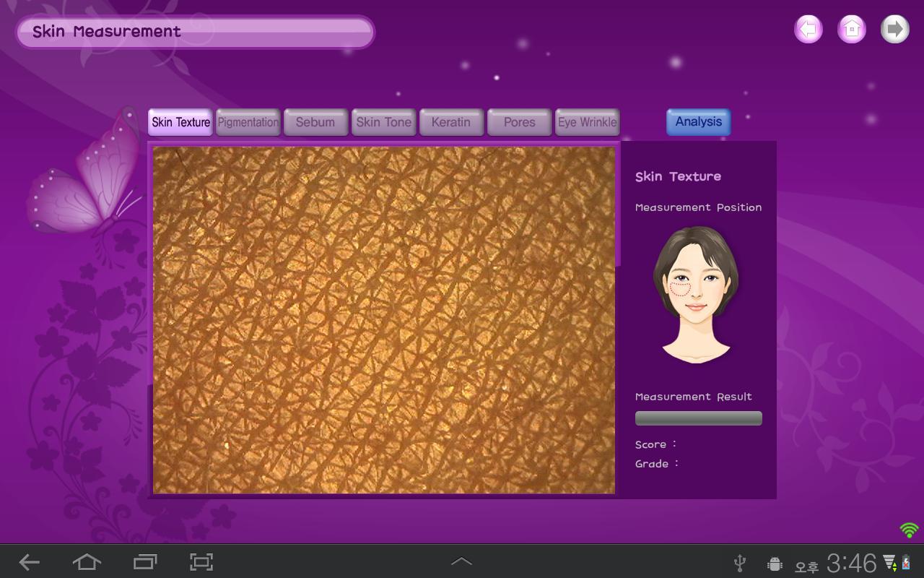The image size is (924, 578).
Task: Click the USB connection status icon
Action: click(739, 563)
